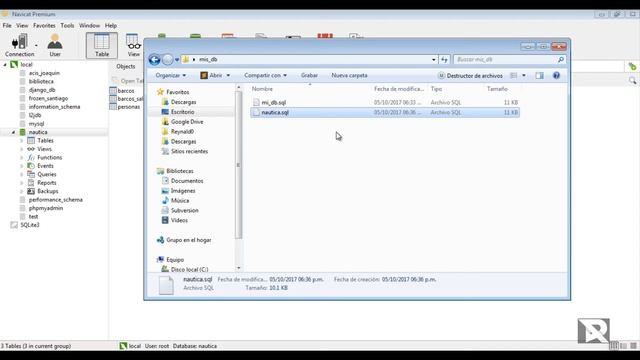Image resolution: width=640 pixels, height=360 pixels.
Task: Select the nautica.sql file icon
Action: coord(256,112)
